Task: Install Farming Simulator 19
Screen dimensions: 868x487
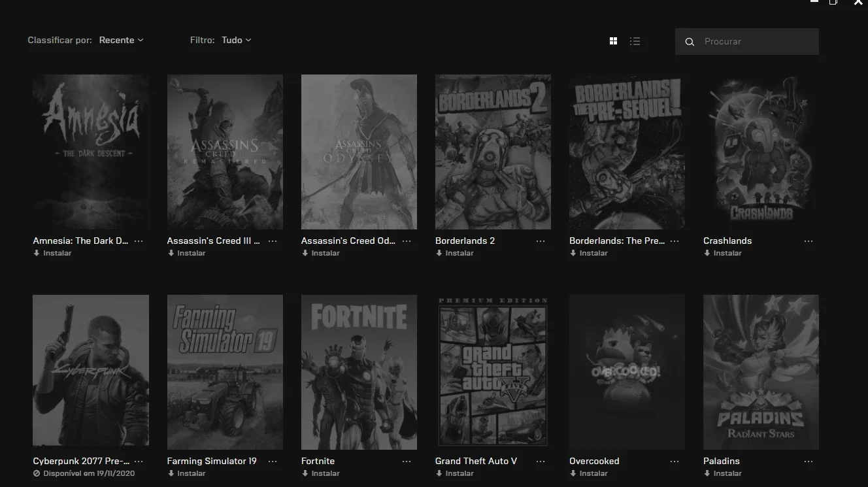Action: point(186,473)
